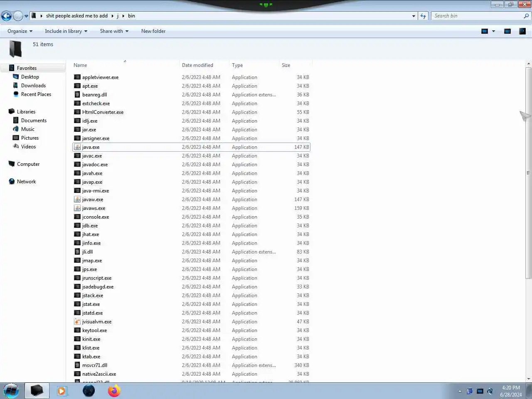Click the 'shit people asked me to add' breadcrumb
Viewport: 532px width, 399px height.
point(77,16)
